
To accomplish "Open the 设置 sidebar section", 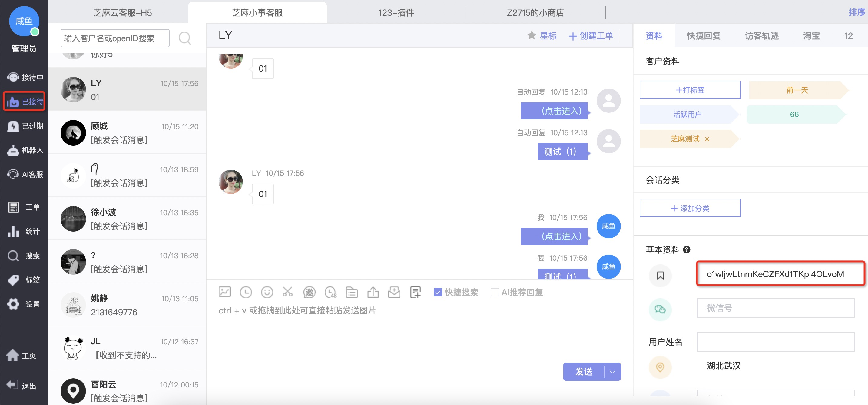I will click(x=24, y=304).
